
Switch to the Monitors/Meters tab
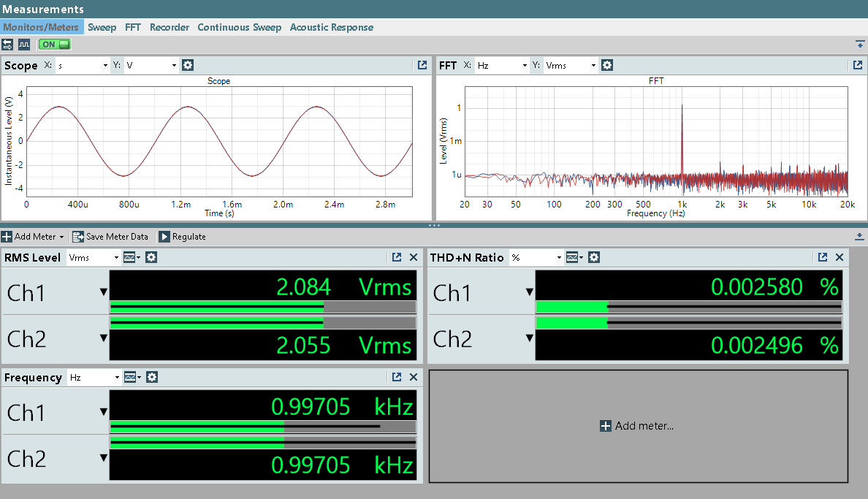coord(41,27)
